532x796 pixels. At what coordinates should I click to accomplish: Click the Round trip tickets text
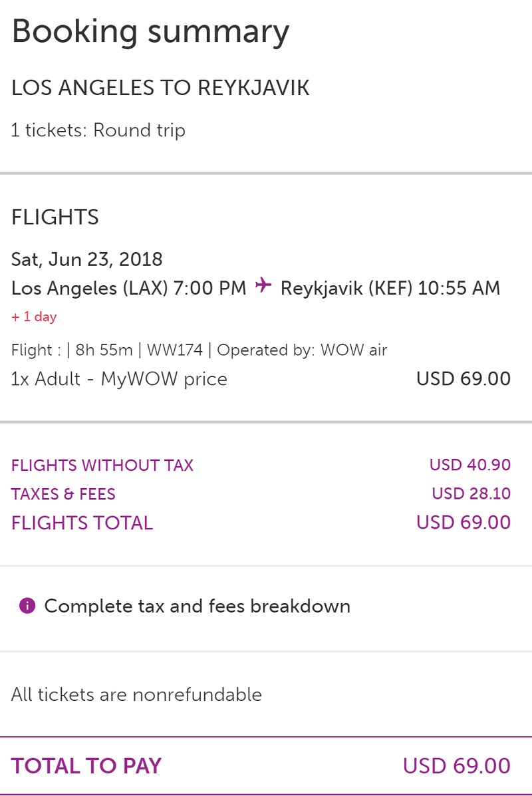(x=98, y=130)
